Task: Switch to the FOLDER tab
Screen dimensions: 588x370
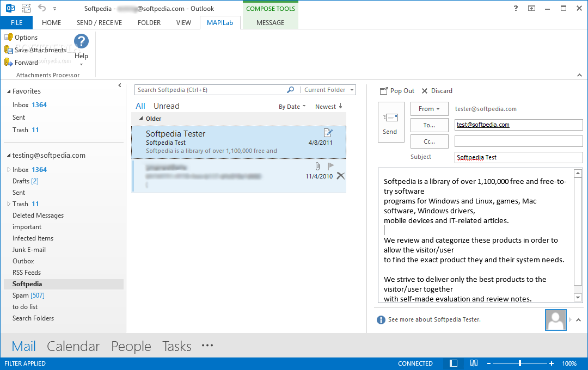Action: coord(149,22)
